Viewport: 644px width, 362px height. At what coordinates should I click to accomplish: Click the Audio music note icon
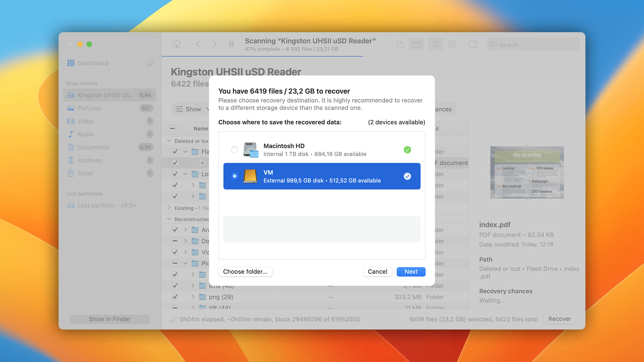coord(71,134)
